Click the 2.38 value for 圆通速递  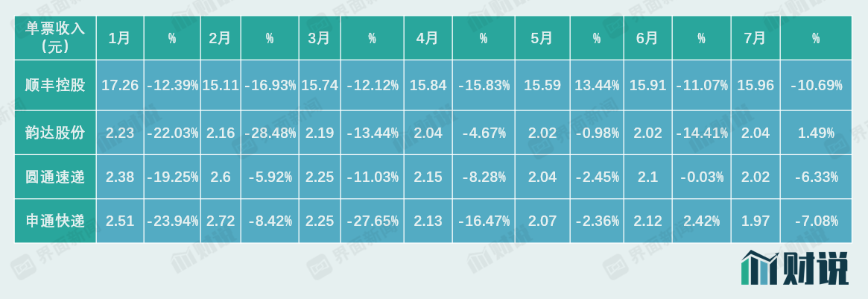coord(120,177)
